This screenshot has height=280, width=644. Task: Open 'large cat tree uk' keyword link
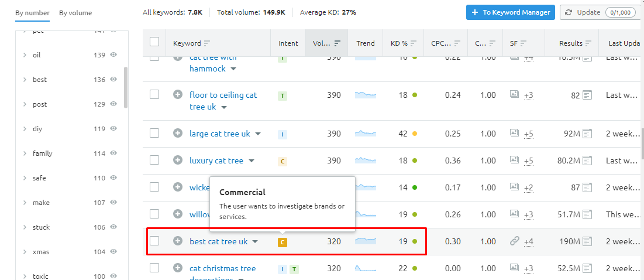[220, 134]
